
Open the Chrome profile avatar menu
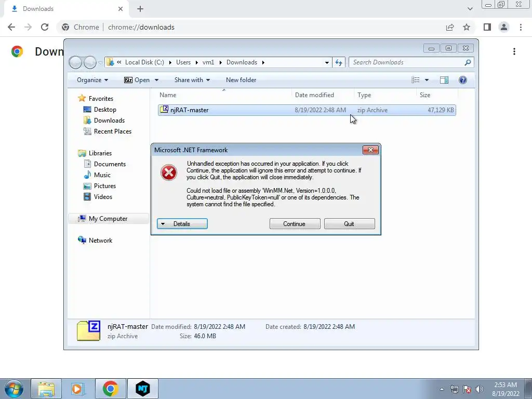click(504, 27)
